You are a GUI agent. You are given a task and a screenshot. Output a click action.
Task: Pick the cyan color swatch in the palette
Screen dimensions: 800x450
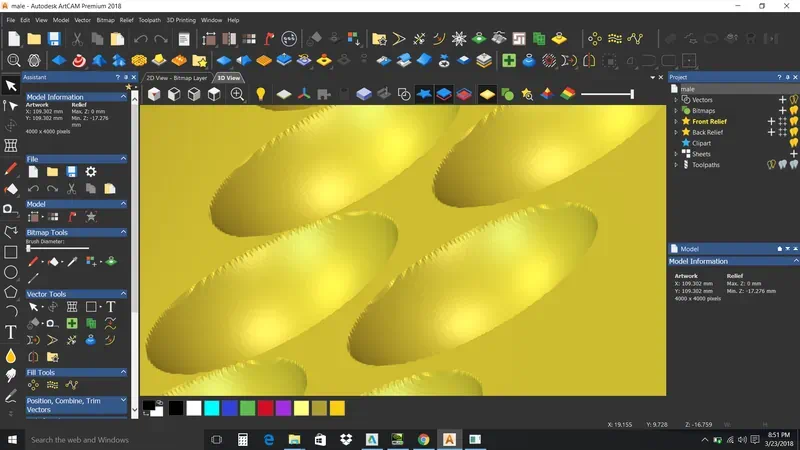click(211, 408)
